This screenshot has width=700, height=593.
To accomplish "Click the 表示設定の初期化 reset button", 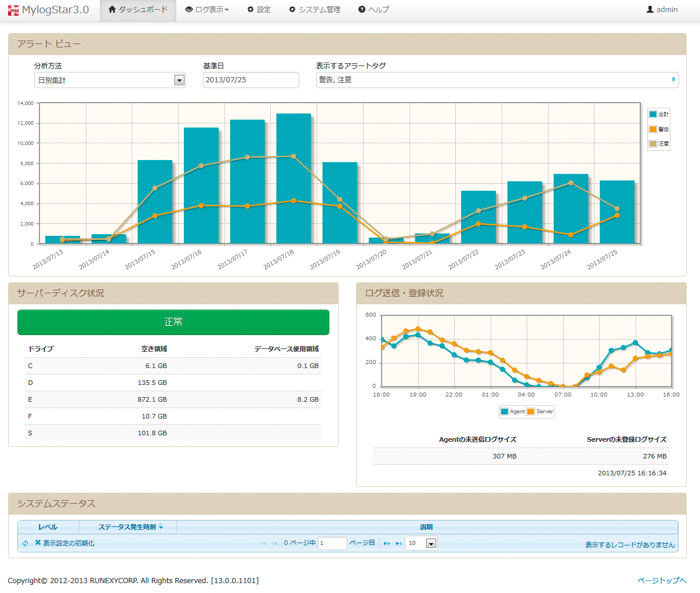I will pyautogui.click(x=64, y=543).
